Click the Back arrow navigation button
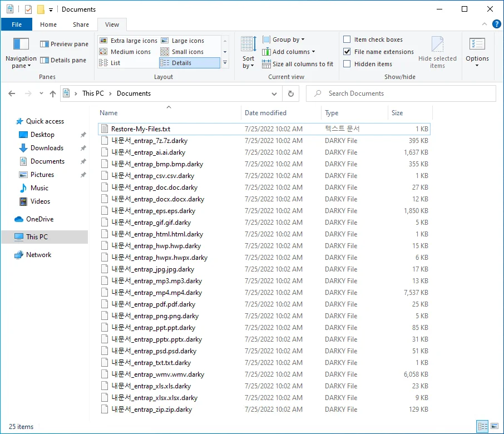The height and width of the screenshot is (434, 504). (x=12, y=94)
